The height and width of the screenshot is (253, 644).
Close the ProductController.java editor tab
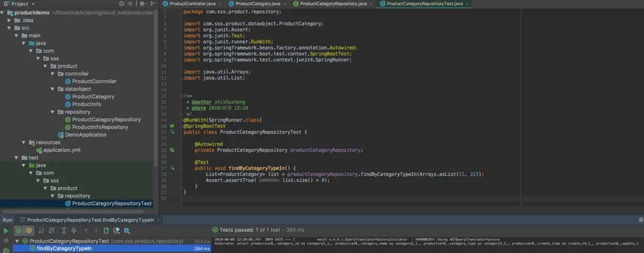tap(220, 4)
